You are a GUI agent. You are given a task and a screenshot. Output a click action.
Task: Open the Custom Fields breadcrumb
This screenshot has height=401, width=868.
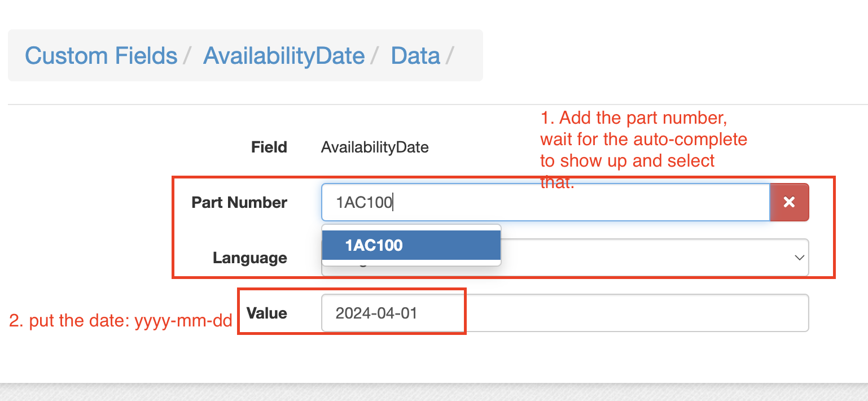pyautogui.click(x=101, y=56)
